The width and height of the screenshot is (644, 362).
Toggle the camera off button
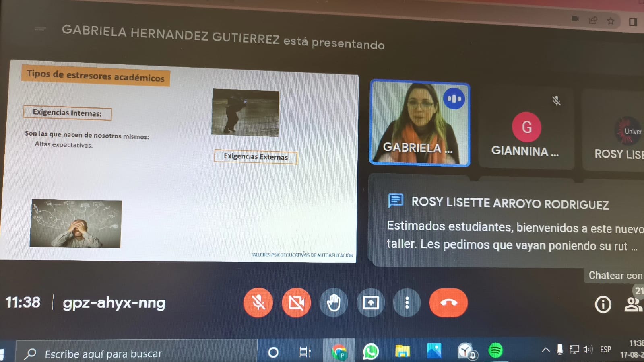(296, 302)
